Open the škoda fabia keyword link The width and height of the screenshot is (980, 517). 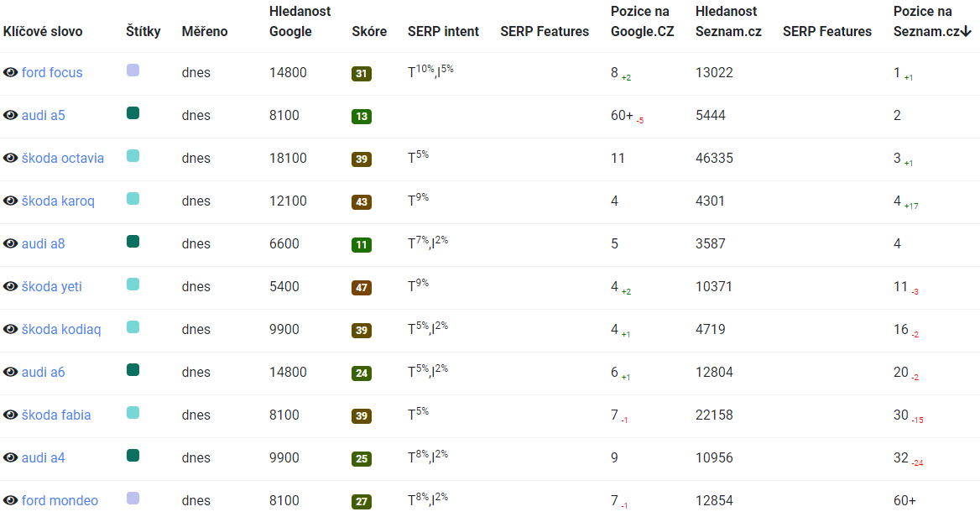pyautogui.click(x=56, y=415)
